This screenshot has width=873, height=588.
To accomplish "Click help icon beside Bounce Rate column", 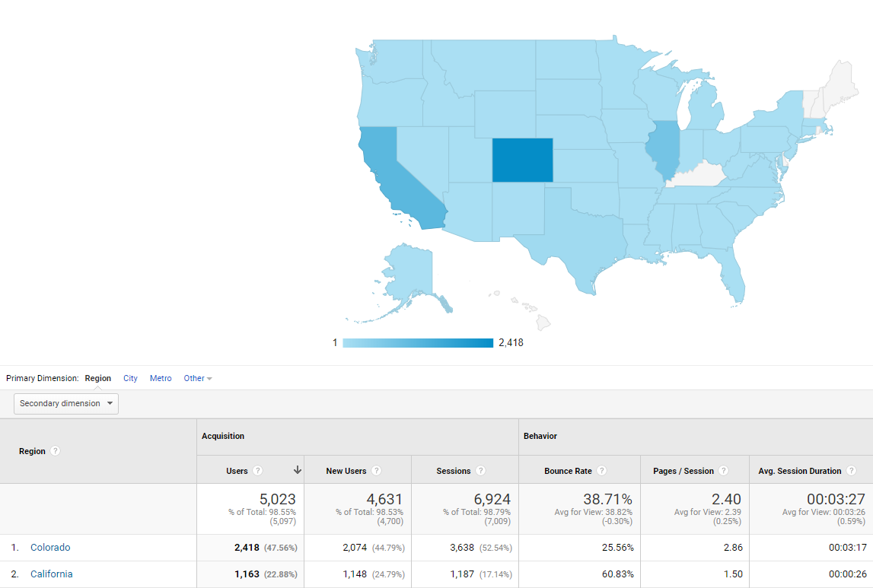I will click(x=601, y=471).
